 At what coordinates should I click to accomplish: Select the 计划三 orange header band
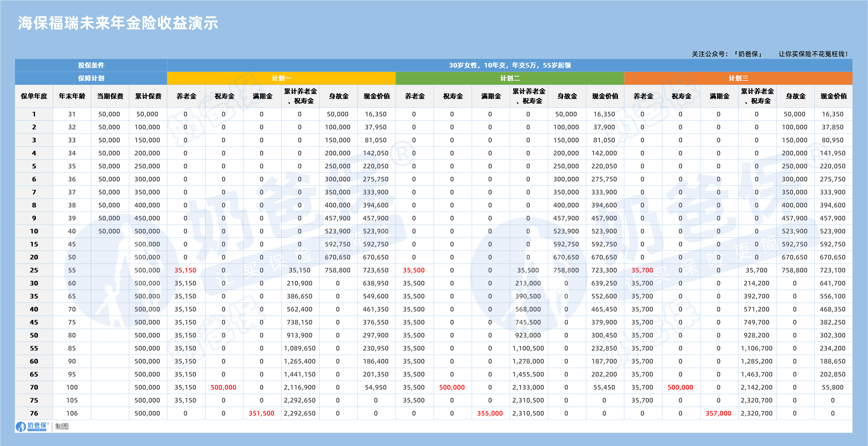click(738, 79)
